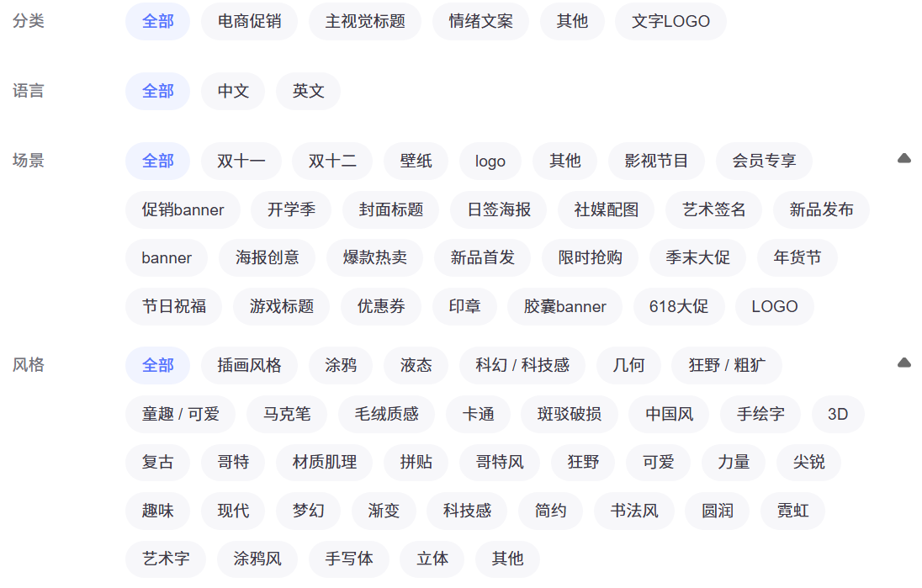The width and height of the screenshot is (922, 588).
Task: Filter by 文字LOGO category
Action: point(670,21)
